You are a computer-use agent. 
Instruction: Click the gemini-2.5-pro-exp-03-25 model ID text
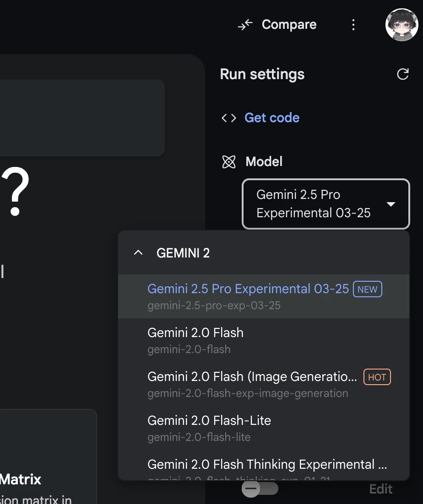point(214,306)
